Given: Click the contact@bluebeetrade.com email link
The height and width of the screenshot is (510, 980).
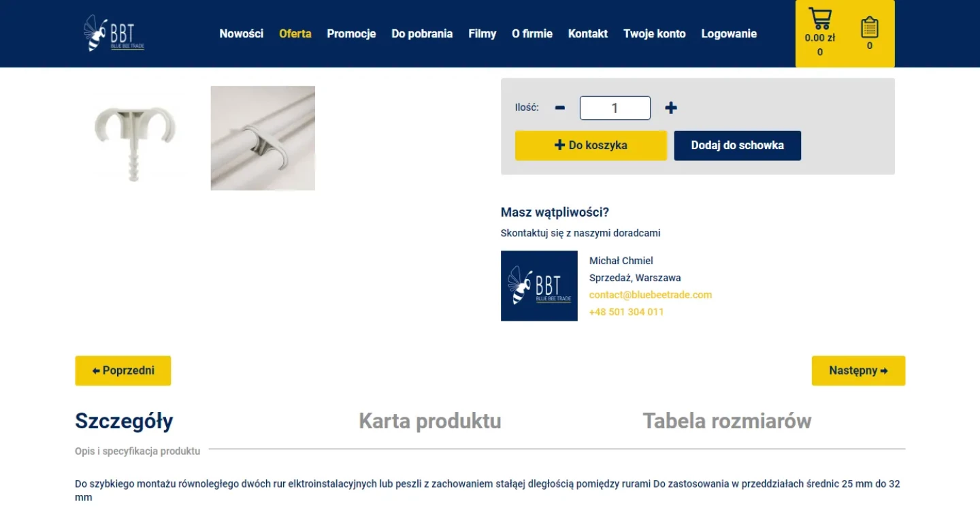Looking at the screenshot, I should 651,295.
